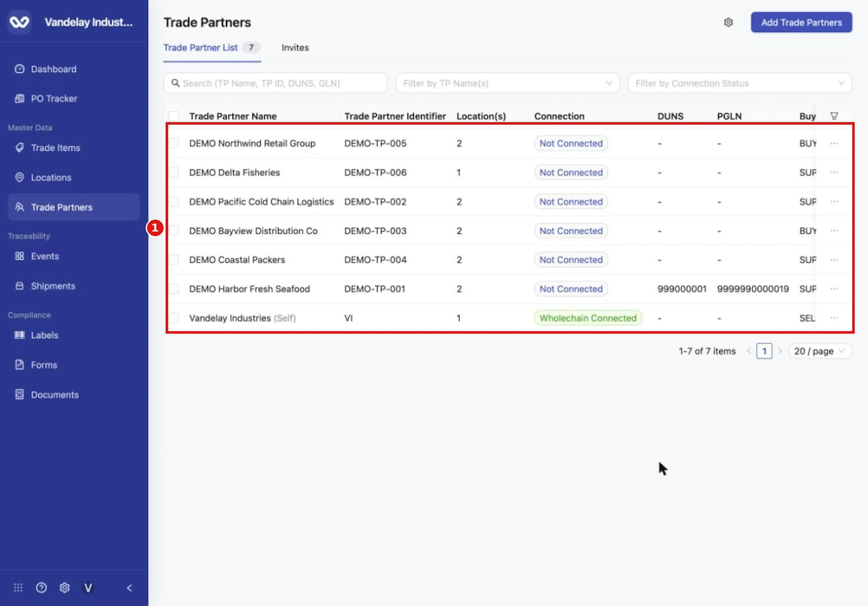The height and width of the screenshot is (606, 868).
Task: Click Not Connected badge for DEMO-TP-001
Action: (x=571, y=289)
